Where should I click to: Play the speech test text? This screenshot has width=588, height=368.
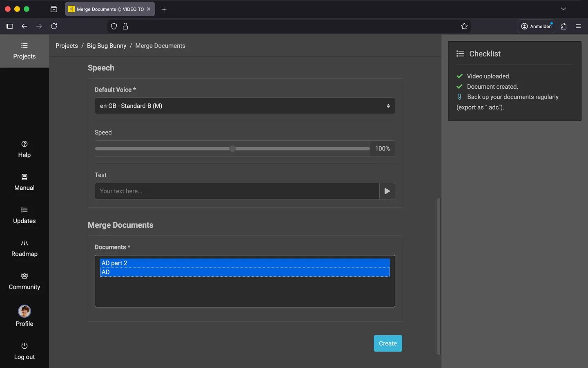point(387,191)
